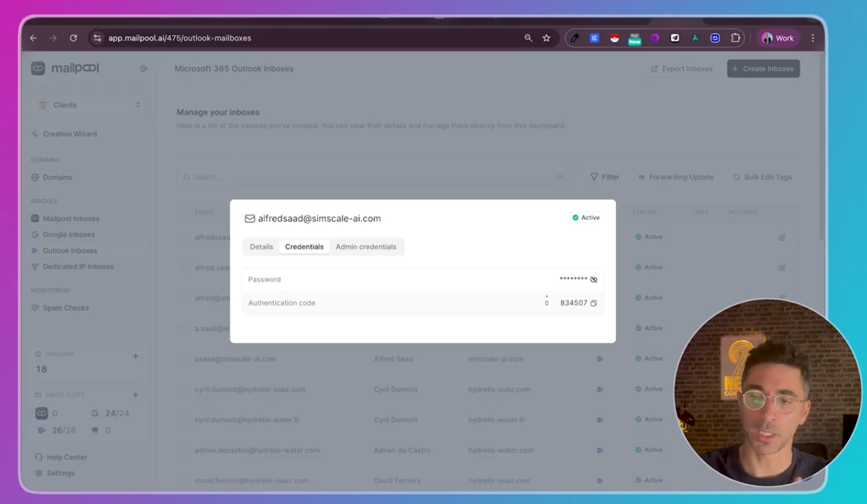Click the Outlook icon in asaad@simscale-ai.com row
867x504 pixels.
click(x=600, y=359)
